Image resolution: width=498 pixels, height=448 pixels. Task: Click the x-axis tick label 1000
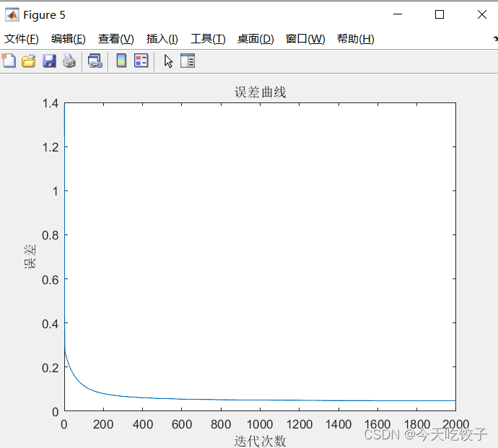[x=260, y=424]
